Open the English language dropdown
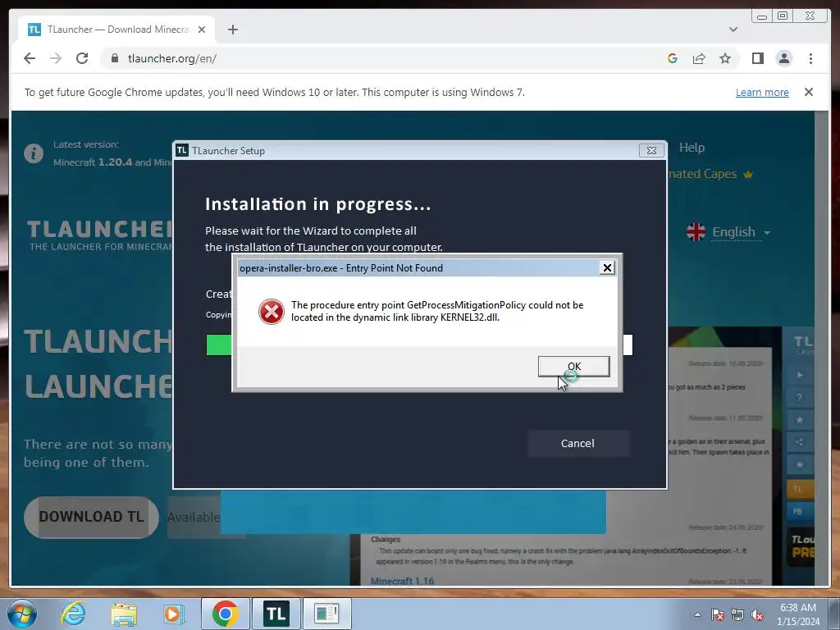The height and width of the screenshot is (630, 840). pyautogui.click(x=741, y=232)
